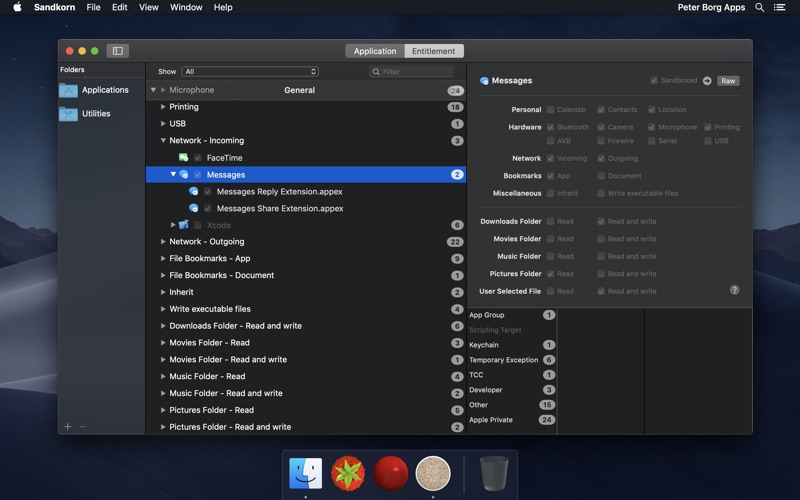
Task: Switch to the Entitlement tab
Action: coord(434,51)
